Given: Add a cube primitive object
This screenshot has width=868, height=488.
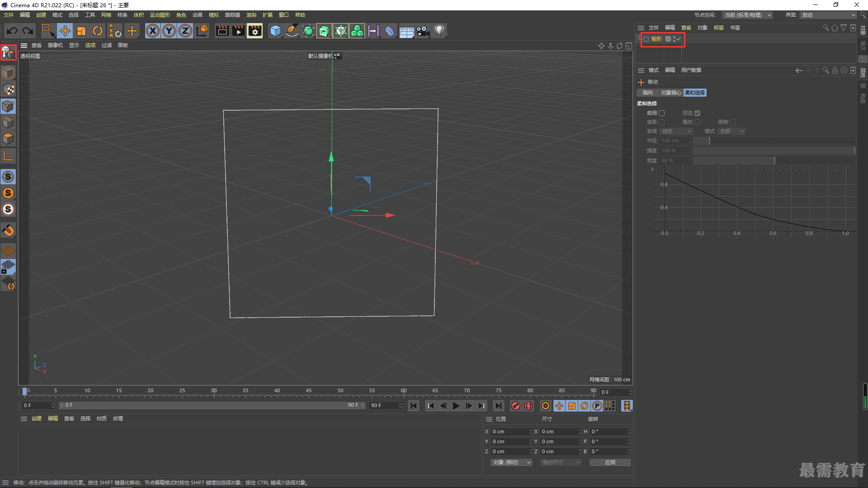Looking at the screenshot, I should (275, 31).
